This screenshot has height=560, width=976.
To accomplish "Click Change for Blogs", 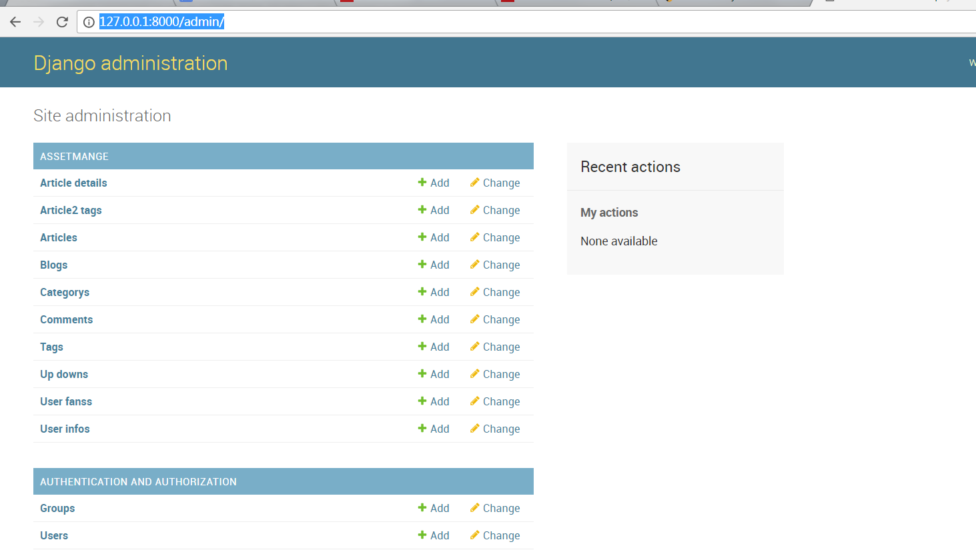I will click(x=495, y=265).
